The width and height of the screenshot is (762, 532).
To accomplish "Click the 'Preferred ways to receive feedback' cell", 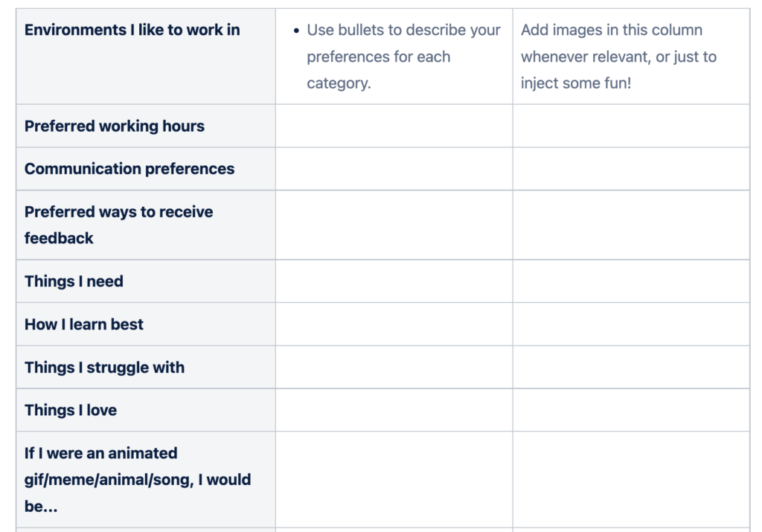I will 119,225.
